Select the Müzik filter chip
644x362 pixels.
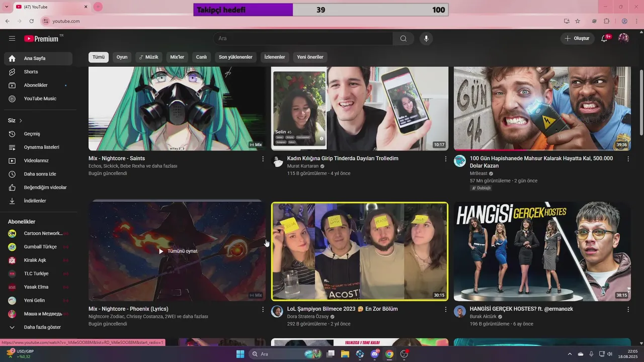148,57
